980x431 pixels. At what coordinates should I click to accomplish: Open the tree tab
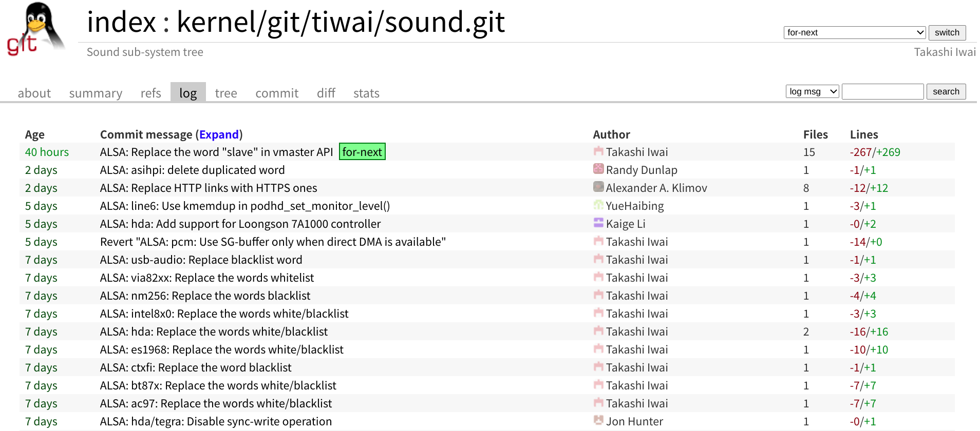click(226, 93)
